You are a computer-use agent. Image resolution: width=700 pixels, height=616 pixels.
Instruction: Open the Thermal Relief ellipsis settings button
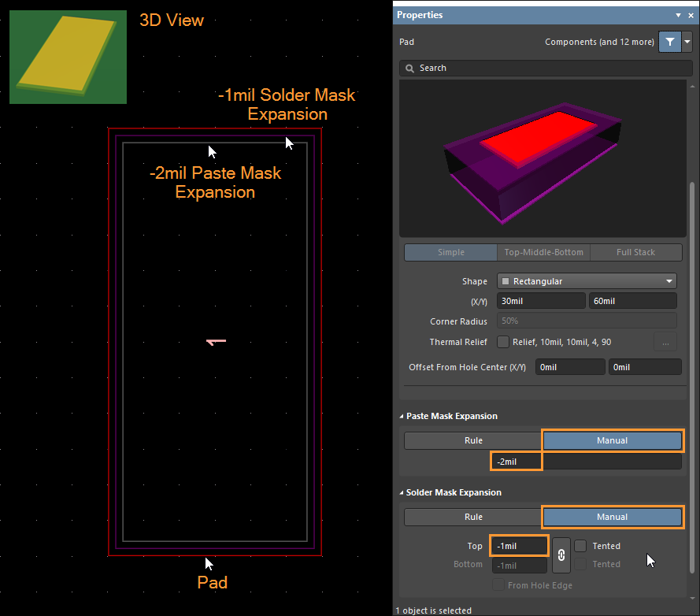click(x=665, y=342)
